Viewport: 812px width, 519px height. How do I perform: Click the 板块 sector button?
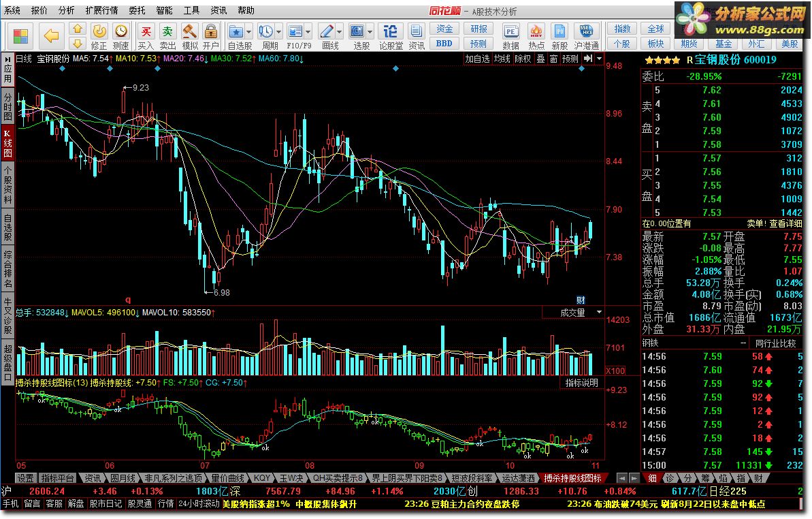pos(655,44)
